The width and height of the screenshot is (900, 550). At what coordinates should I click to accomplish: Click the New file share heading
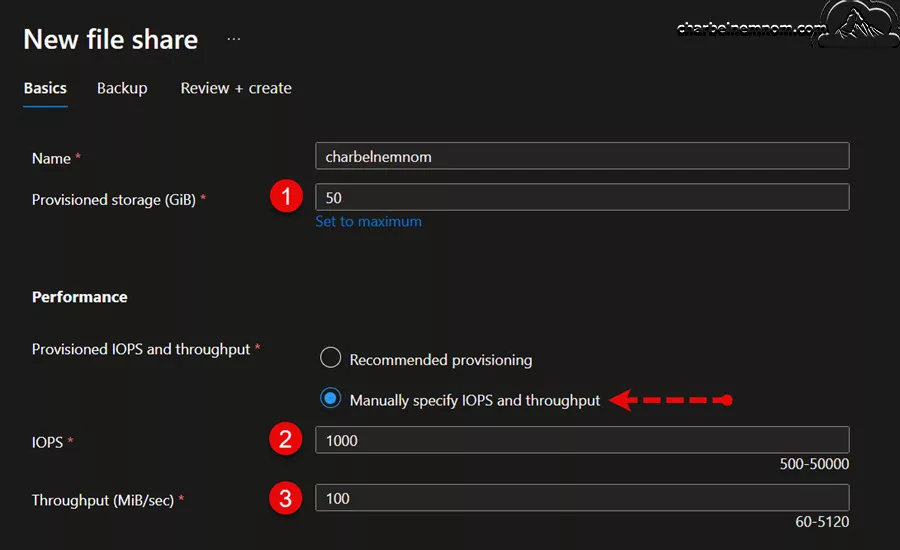point(111,40)
